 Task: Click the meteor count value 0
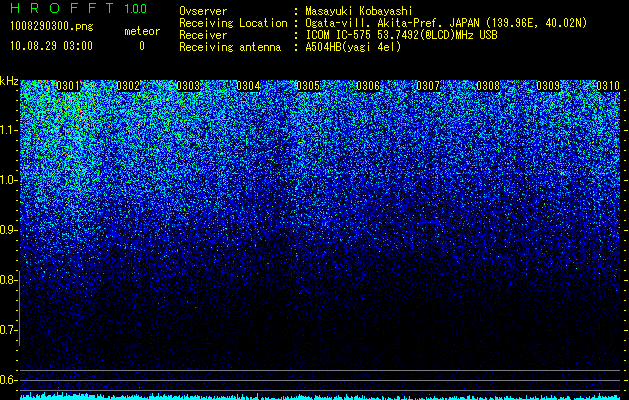pyautogui.click(x=142, y=46)
